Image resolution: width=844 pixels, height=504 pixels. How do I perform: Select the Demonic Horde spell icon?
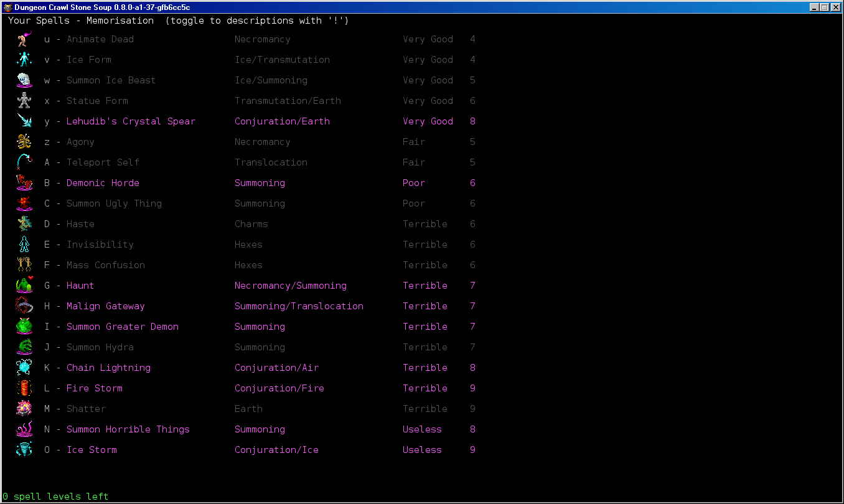[x=24, y=183]
